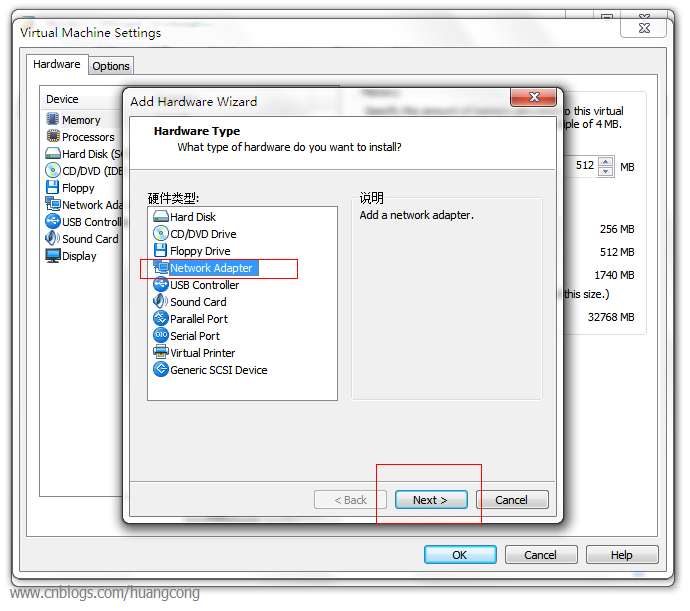
Task: Select Floppy Drive hardware type
Action: click(x=200, y=251)
